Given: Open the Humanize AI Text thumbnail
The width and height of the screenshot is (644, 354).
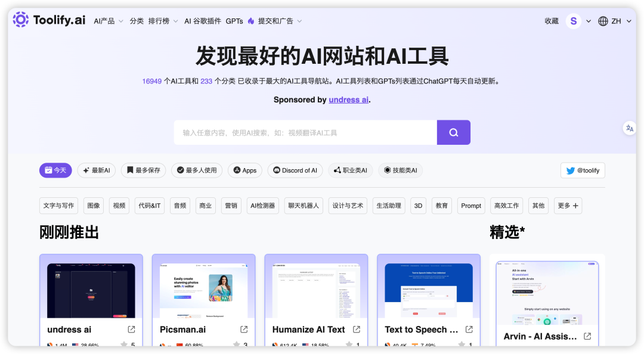Looking at the screenshot, I should coord(316,290).
